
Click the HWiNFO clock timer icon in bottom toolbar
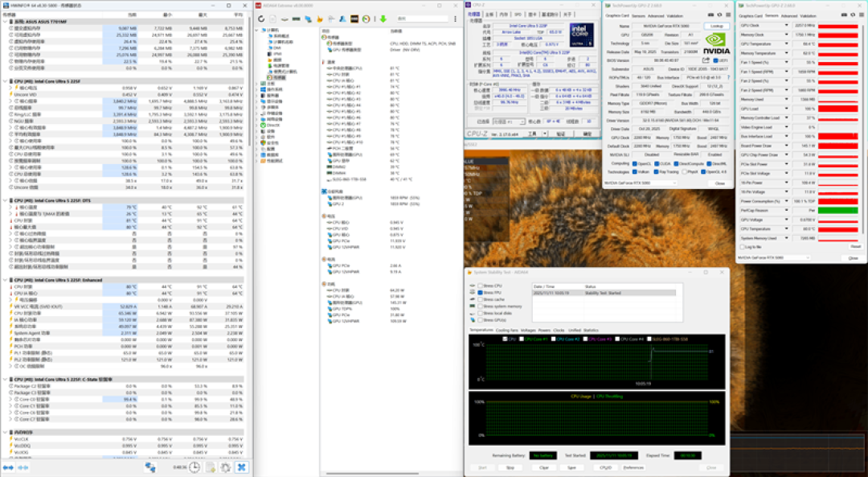(x=194, y=467)
